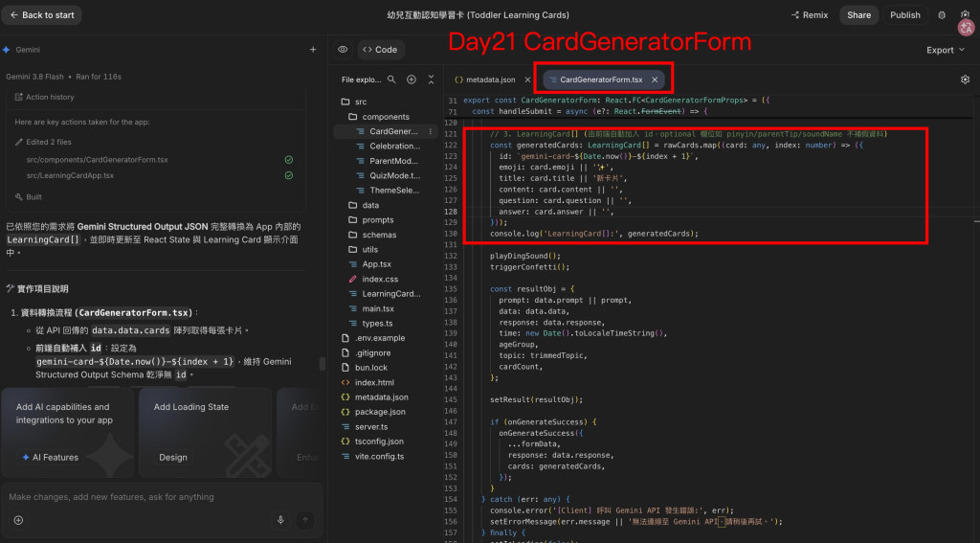Click the tsconfig.json braces icon
The width and height of the screenshot is (980, 543).
[345, 441]
